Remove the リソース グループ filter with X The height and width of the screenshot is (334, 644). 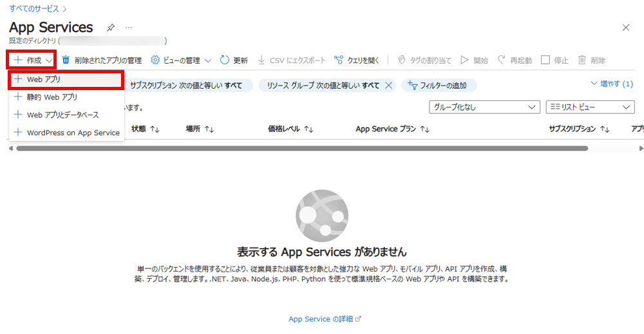388,86
